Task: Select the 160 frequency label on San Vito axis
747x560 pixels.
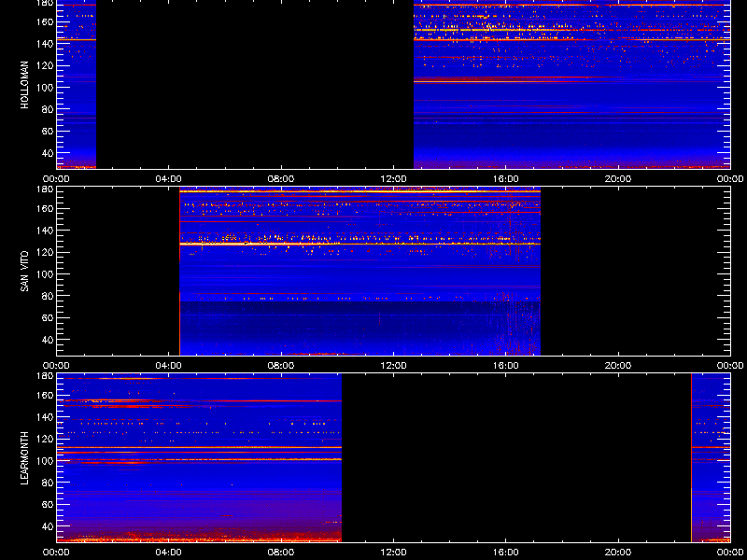Action: tap(44, 208)
